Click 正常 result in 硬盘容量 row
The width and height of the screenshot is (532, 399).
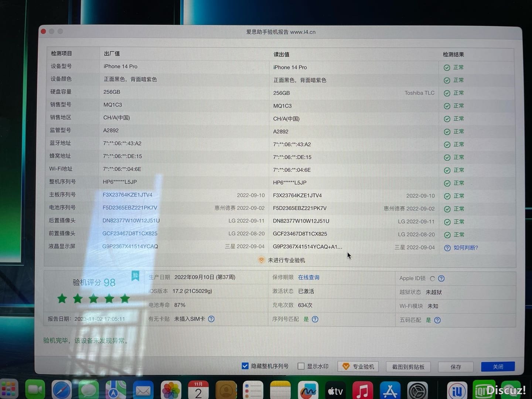454,93
